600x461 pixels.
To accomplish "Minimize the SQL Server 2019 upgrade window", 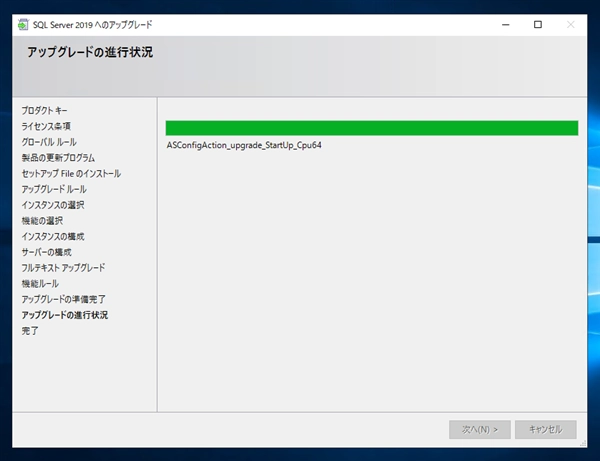I will pos(505,25).
